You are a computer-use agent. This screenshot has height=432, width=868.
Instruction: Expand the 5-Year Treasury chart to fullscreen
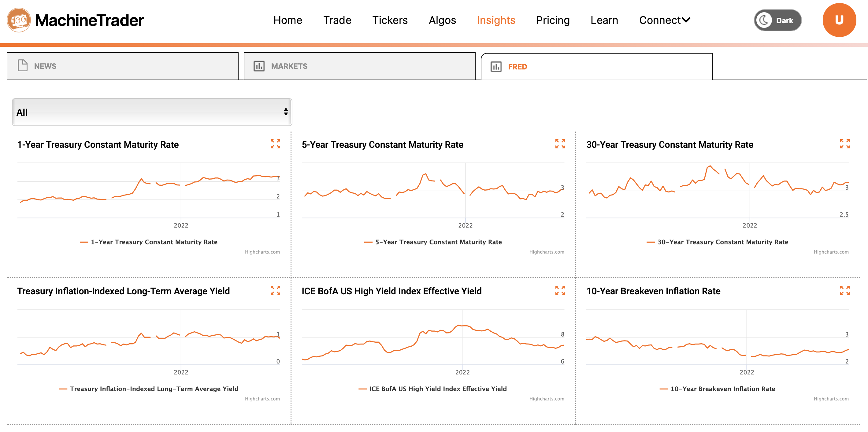pos(560,144)
